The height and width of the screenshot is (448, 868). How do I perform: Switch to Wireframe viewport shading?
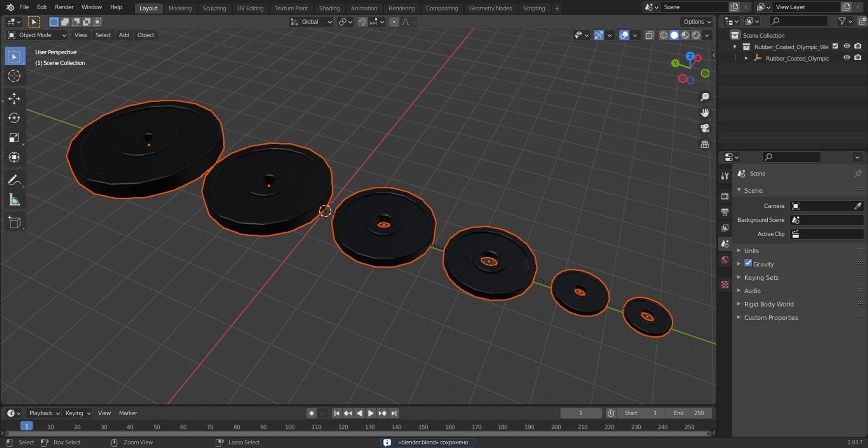click(663, 35)
